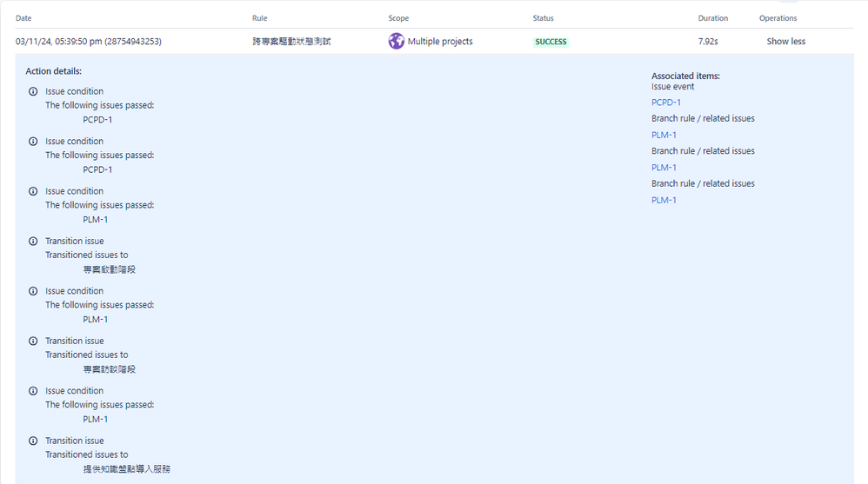Click info icon of Transition issue to 專案啟動階段
Viewport: 868px width, 484px height.
33,242
